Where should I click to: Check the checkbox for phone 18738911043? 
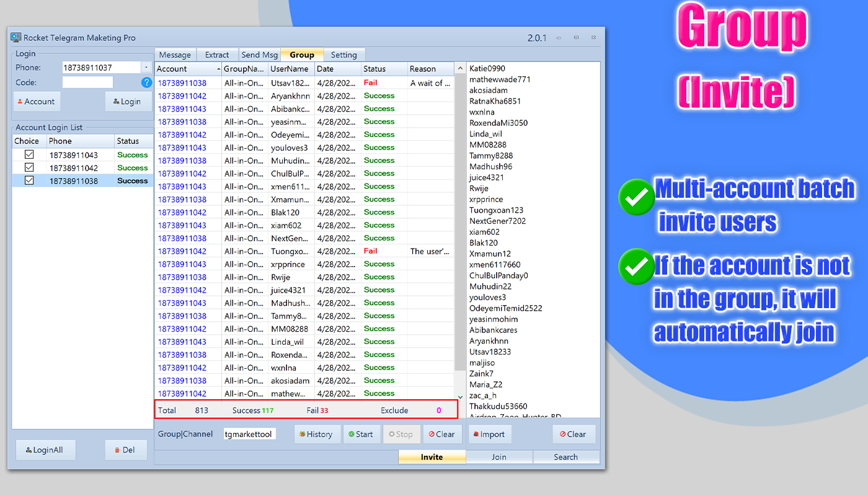[x=29, y=154]
